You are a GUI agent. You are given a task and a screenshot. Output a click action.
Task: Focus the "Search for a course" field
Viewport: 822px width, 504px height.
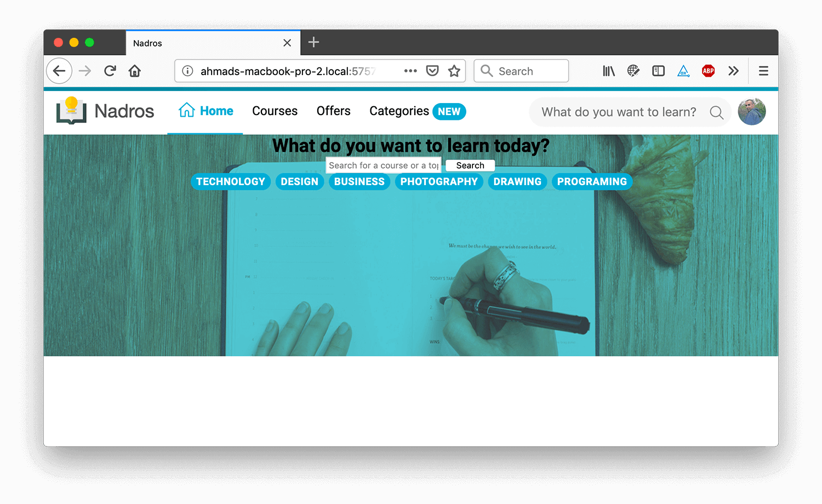(383, 165)
